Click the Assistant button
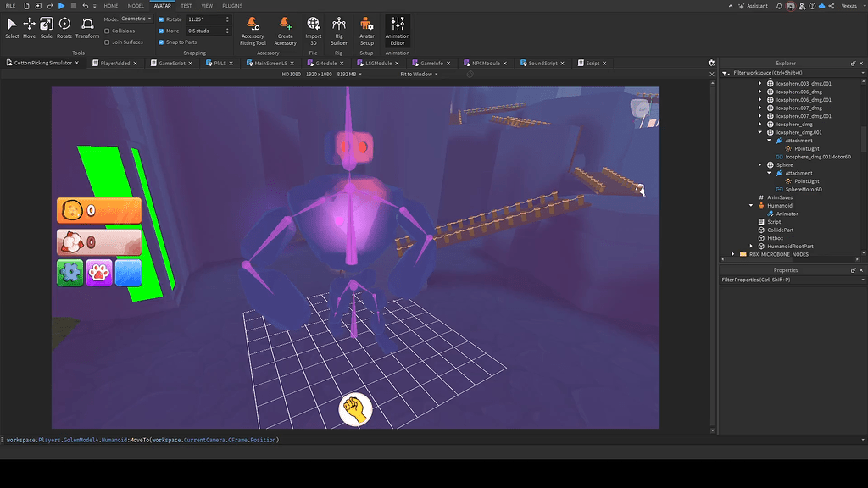Image resolution: width=868 pixels, height=488 pixels. 754,5
